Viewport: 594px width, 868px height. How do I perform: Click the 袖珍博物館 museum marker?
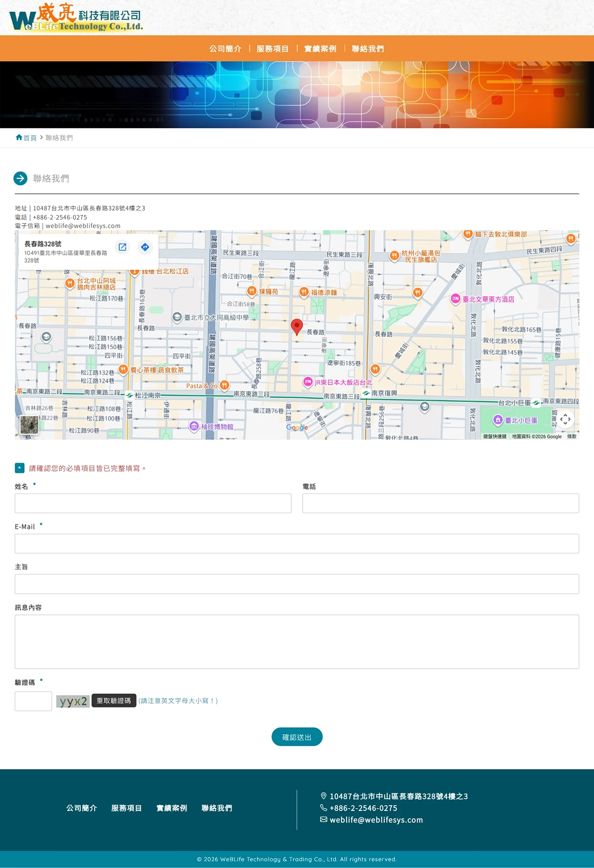194,426
